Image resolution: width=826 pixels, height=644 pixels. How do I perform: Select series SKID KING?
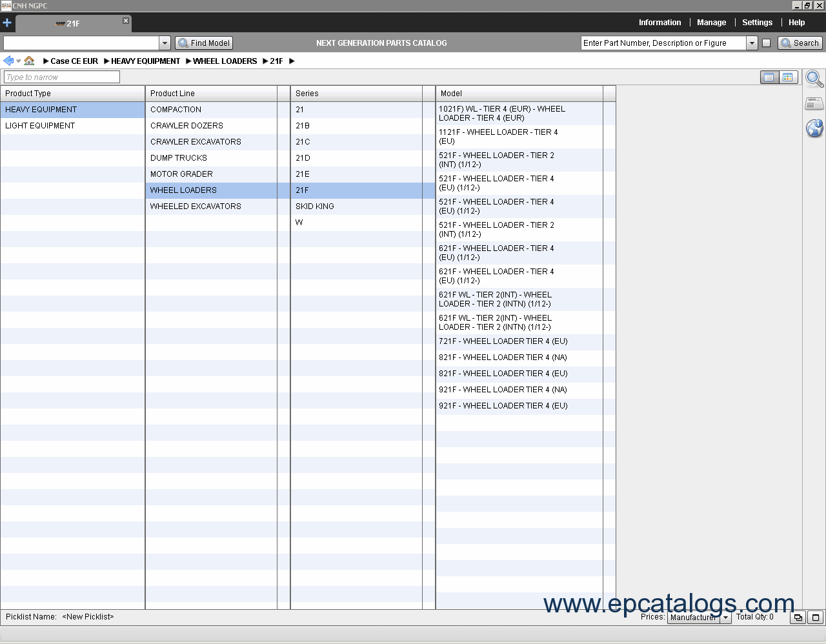point(357,206)
